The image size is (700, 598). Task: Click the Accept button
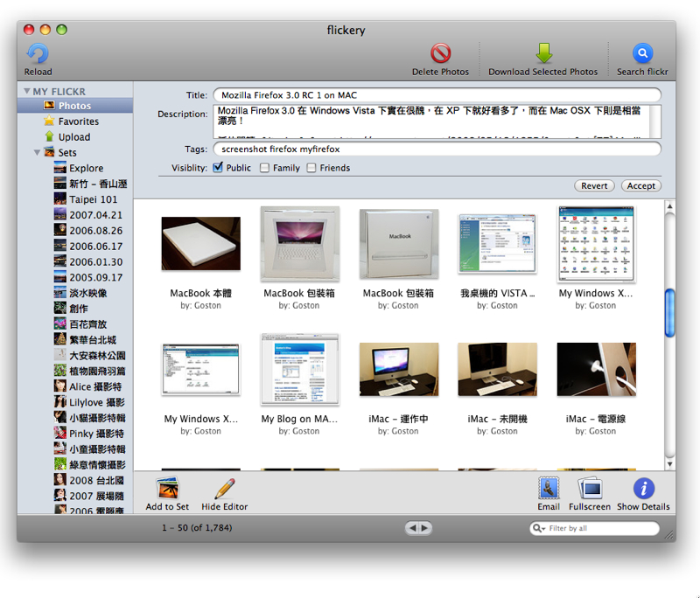pyautogui.click(x=641, y=185)
